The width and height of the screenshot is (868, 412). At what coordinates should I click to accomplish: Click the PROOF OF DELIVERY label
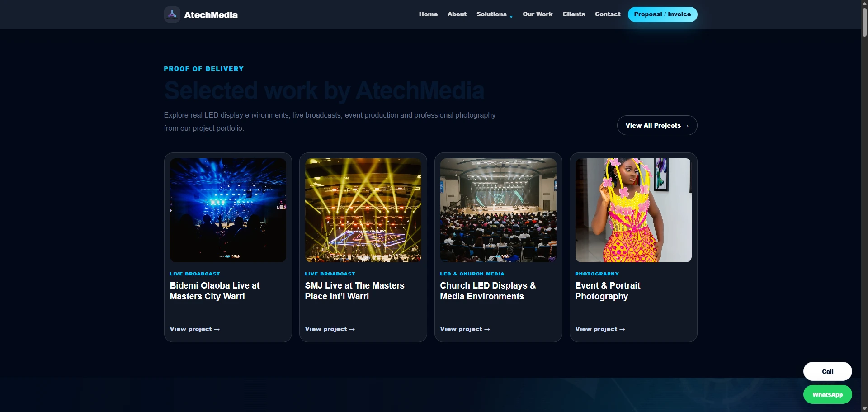(204, 69)
